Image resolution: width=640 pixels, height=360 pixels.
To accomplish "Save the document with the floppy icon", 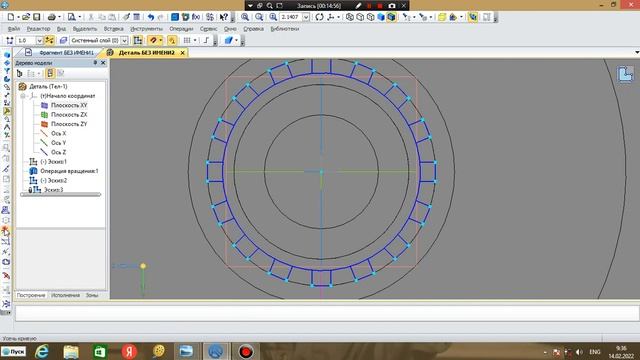I will click(37, 17).
